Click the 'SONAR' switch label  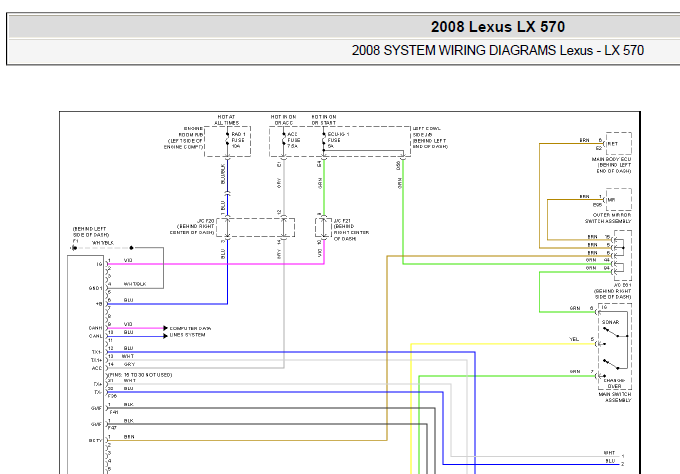tap(610, 322)
